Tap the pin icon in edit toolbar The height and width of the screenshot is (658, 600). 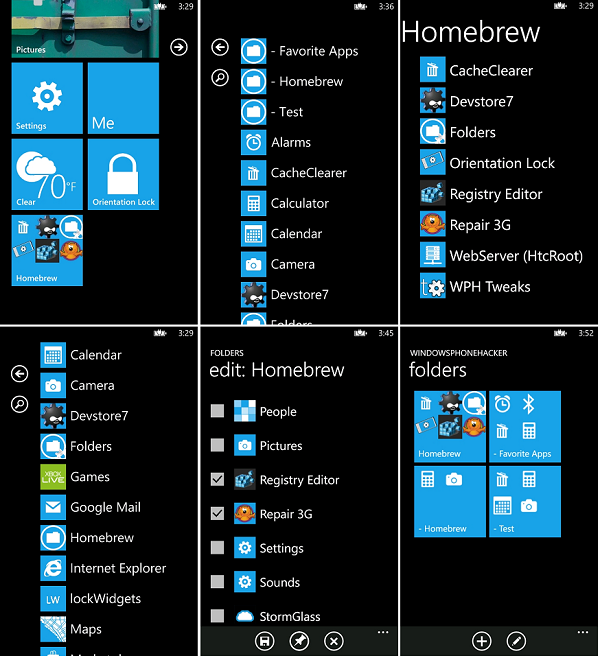coord(299,641)
